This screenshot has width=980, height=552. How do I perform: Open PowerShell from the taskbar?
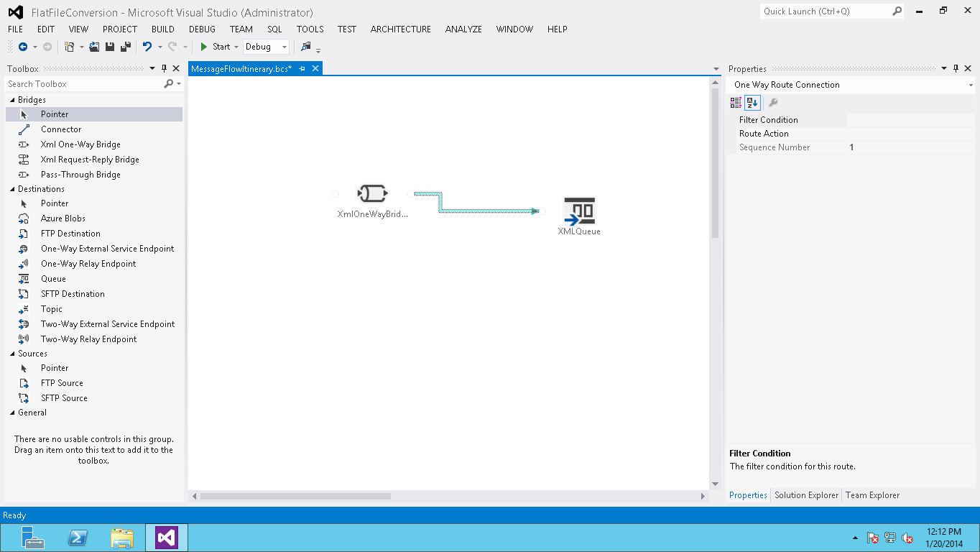(x=78, y=538)
